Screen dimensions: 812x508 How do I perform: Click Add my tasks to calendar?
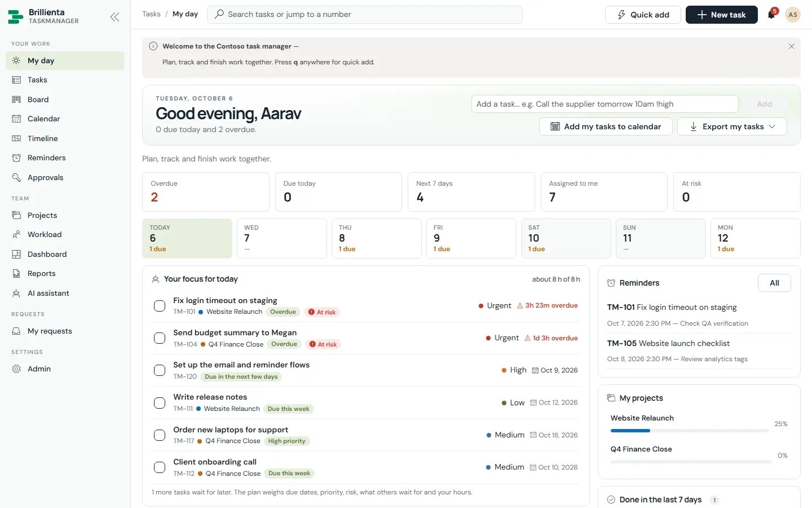click(x=606, y=126)
